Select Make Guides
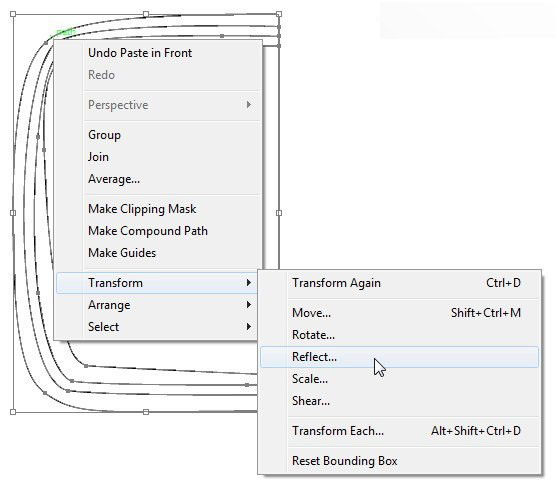Image resolution: width=556 pixels, height=491 pixels. pos(158,253)
